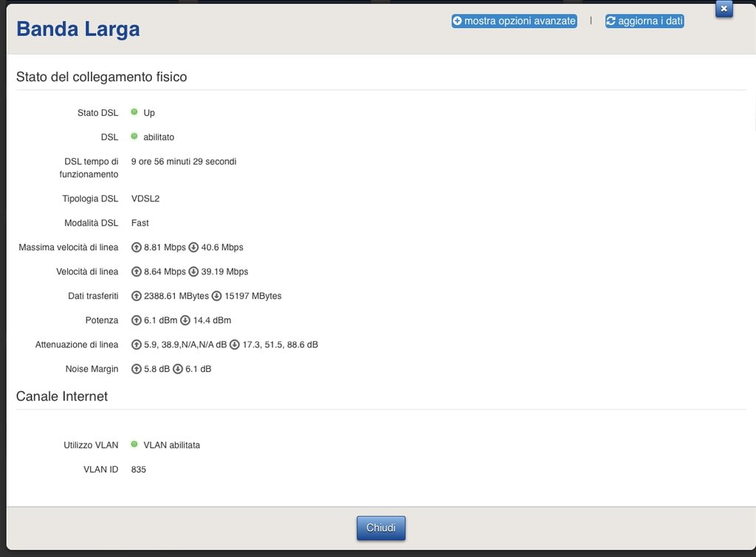Refresh data with aggiorna i dati

(x=650, y=21)
